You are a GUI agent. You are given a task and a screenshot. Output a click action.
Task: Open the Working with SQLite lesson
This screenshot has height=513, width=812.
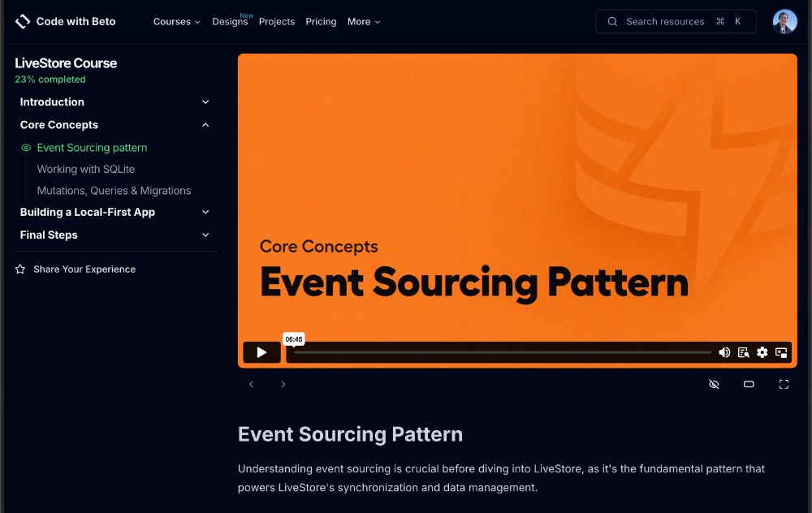[x=86, y=170]
